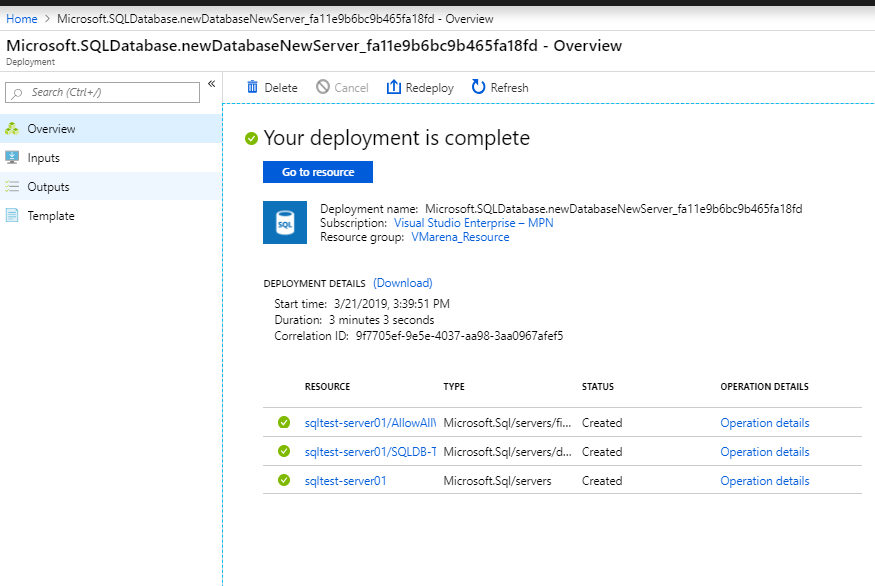Viewport: 875px width, 586px height.
Task: Click the STATUS column header
Action: (598, 387)
